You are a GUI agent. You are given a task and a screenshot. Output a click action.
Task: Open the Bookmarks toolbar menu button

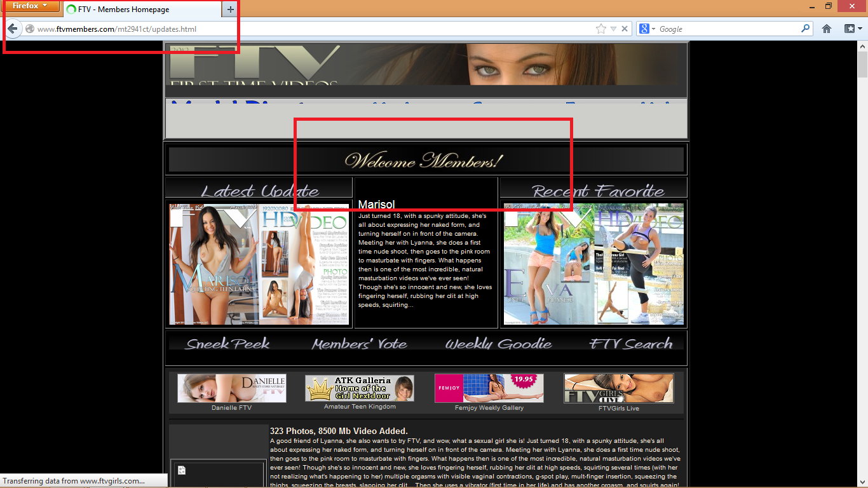coord(850,29)
